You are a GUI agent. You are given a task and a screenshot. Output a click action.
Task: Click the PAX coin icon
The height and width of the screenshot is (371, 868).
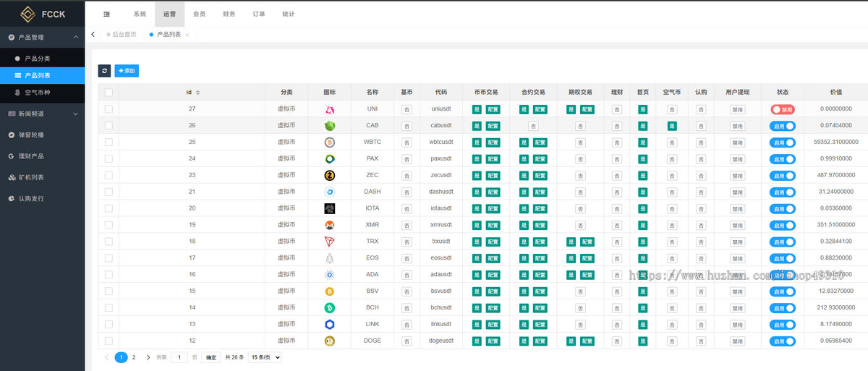coord(330,158)
